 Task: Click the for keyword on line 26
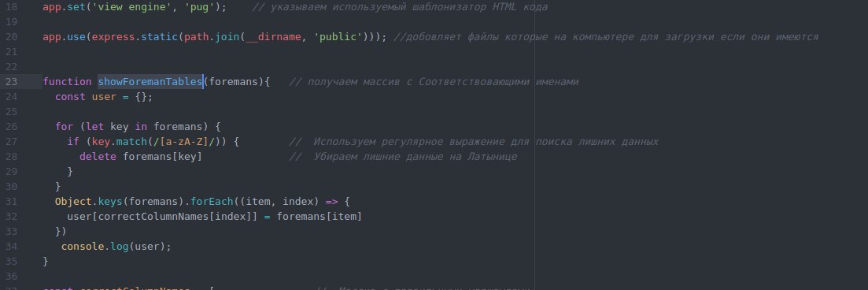(x=65, y=126)
